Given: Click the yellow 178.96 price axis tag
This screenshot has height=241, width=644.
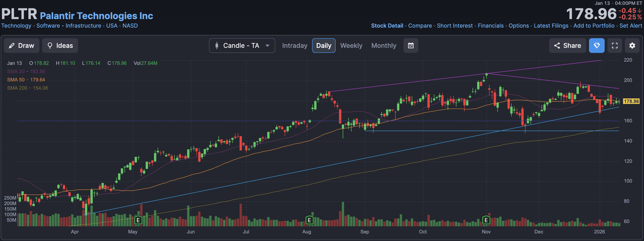Looking at the screenshot, I should click(631, 101).
